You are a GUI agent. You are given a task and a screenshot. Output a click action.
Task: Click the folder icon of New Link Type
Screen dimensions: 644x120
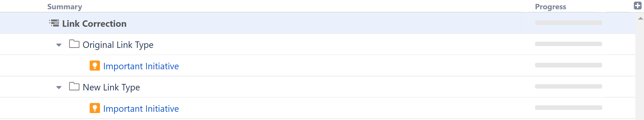tap(74, 87)
